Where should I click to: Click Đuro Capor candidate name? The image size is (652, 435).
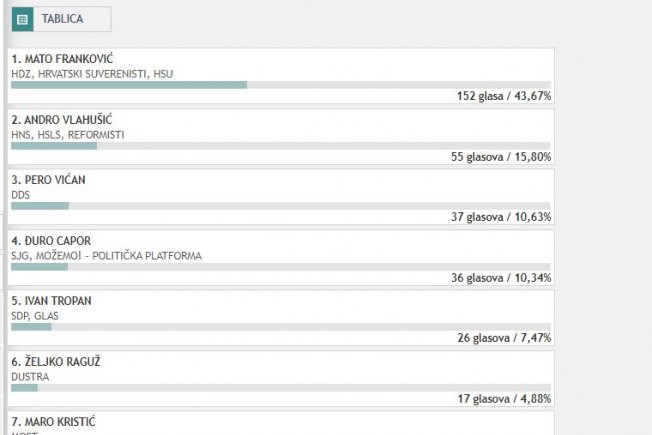(51, 241)
